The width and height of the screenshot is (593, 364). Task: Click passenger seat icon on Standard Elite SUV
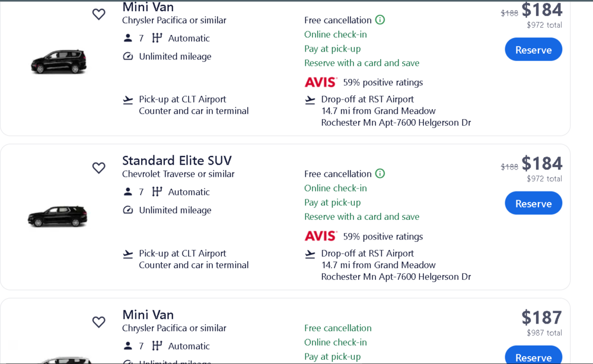128,192
